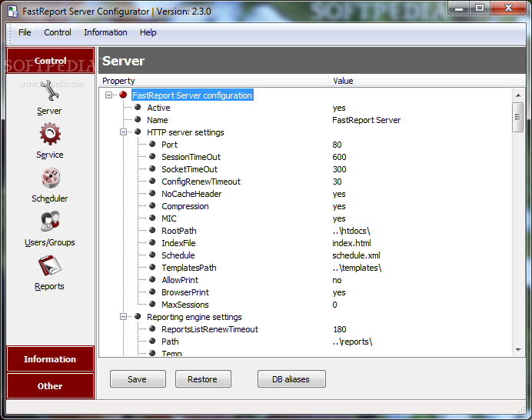Open the Information menu
The height and width of the screenshot is (420, 532).
tap(105, 32)
